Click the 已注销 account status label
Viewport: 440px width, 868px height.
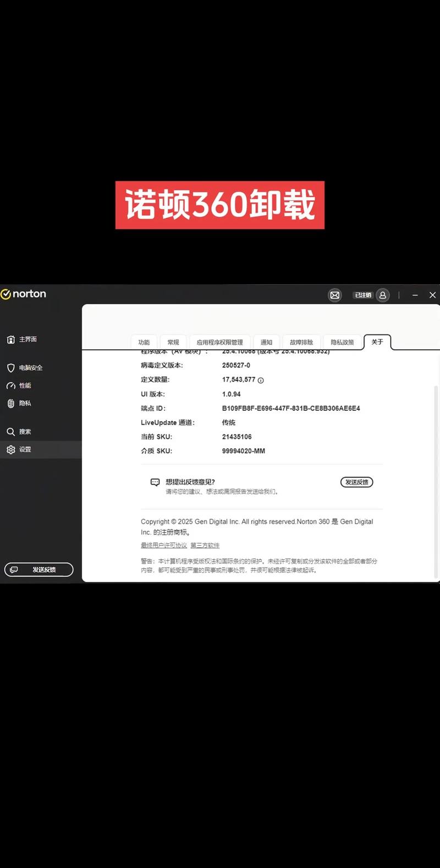pyautogui.click(x=363, y=295)
